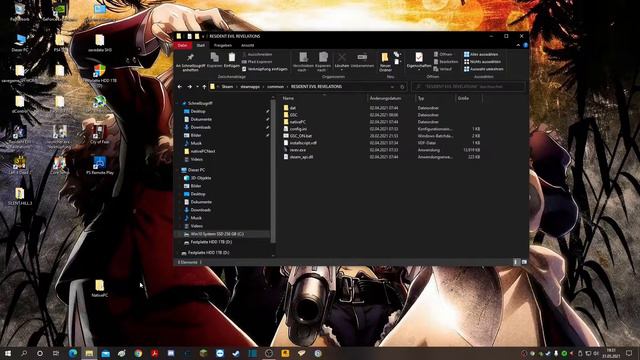Click Ausschneiden in the ribbon
The width and height of the screenshot is (640, 360).
pos(257,54)
